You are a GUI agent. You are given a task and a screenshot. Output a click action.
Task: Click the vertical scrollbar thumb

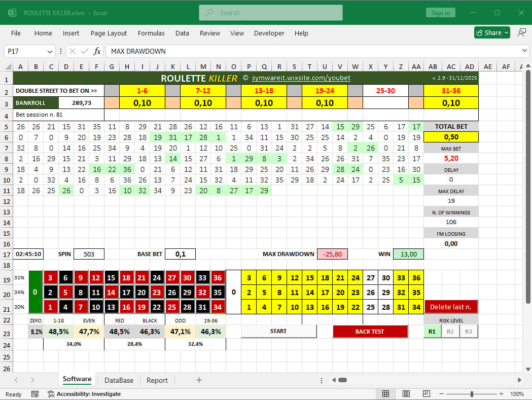(527, 186)
